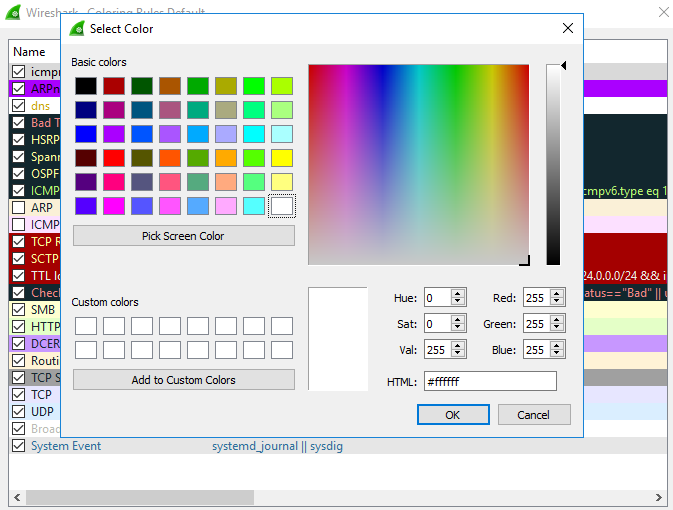Click the Green value field

[x=536, y=324]
